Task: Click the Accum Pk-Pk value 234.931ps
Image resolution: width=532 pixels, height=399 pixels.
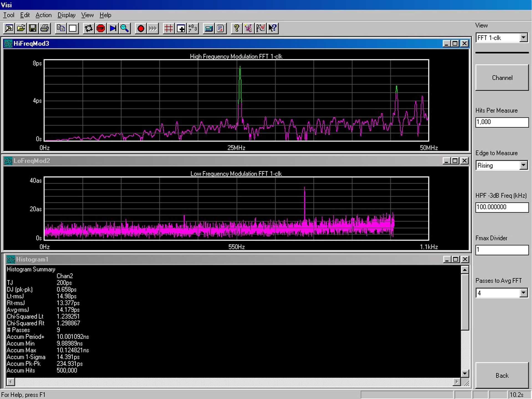Action: pyautogui.click(x=70, y=364)
